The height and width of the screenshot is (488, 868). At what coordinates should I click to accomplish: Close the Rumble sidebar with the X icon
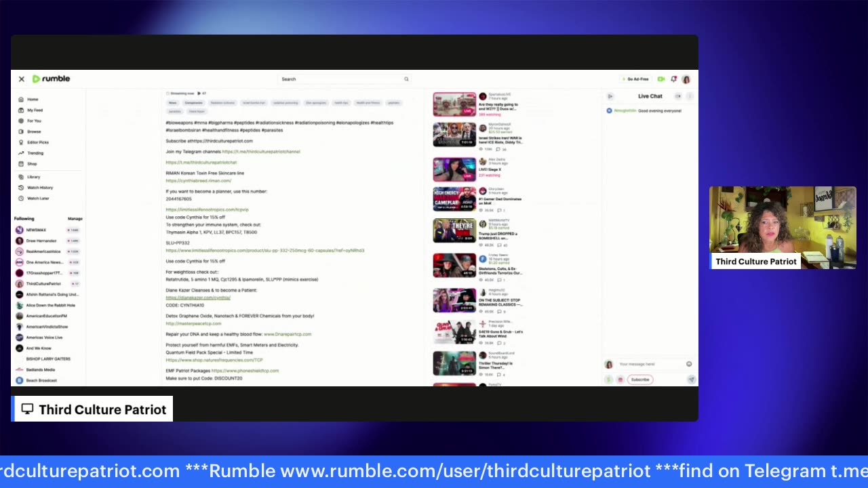(x=21, y=79)
